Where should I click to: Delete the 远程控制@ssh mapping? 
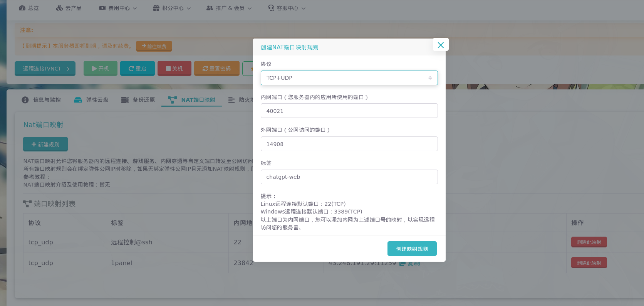[x=589, y=242]
